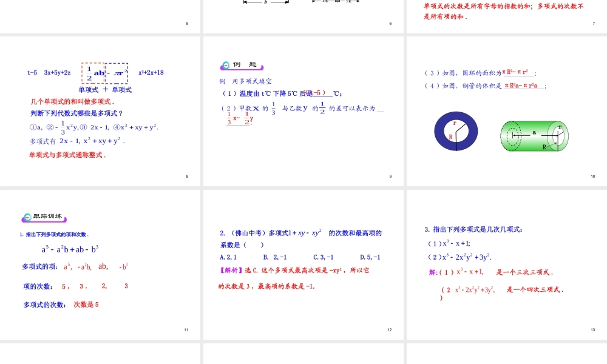
Task: Click the 跟踪训练 header icon on slide 11
Action: (27, 217)
